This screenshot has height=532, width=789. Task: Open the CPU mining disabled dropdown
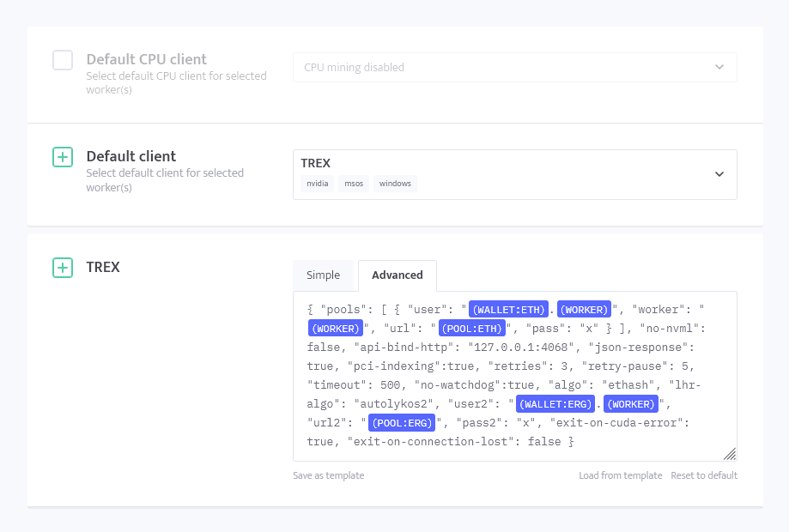[515, 68]
